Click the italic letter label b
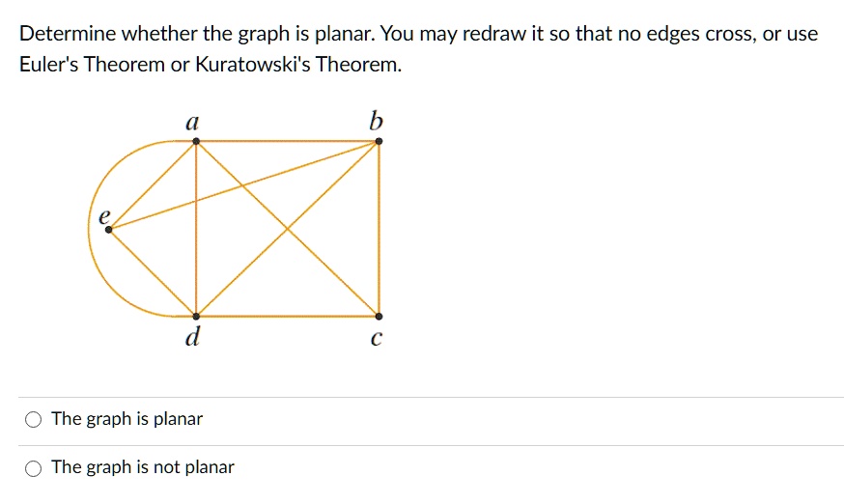This screenshot has width=844, height=504. coord(376,121)
